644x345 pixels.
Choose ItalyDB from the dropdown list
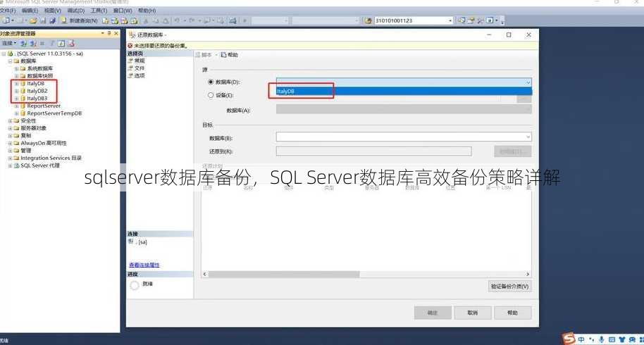tap(404, 92)
